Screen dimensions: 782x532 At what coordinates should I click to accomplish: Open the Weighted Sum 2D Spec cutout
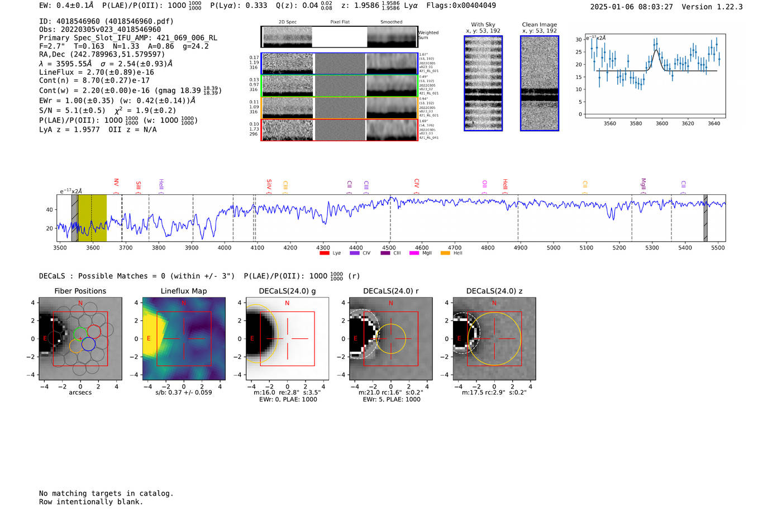tap(287, 37)
